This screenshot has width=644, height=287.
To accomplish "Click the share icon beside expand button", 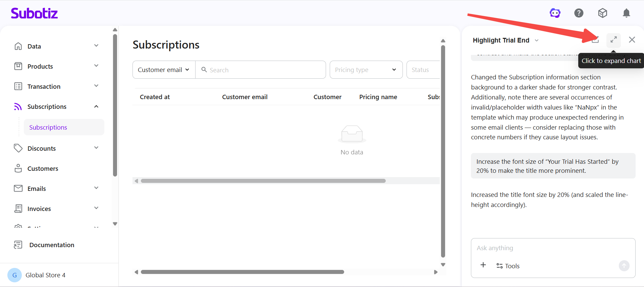I will coord(595,40).
